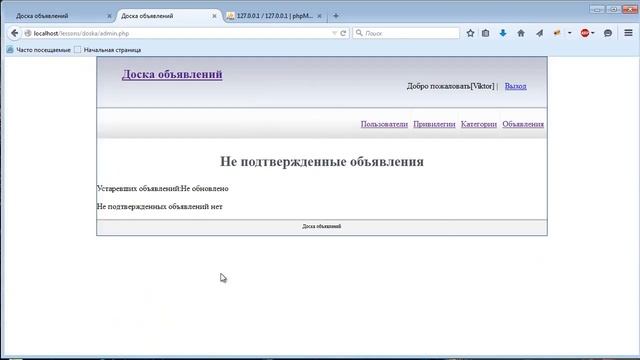Go back with the browser back arrow
This screenshot has width=640, height=360.
tap(15, 33)
